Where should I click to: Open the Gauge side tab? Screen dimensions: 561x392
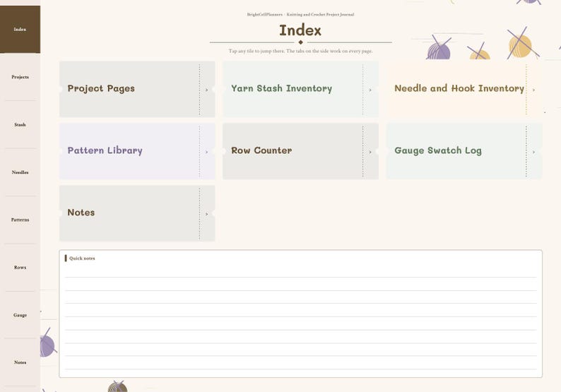20,315
